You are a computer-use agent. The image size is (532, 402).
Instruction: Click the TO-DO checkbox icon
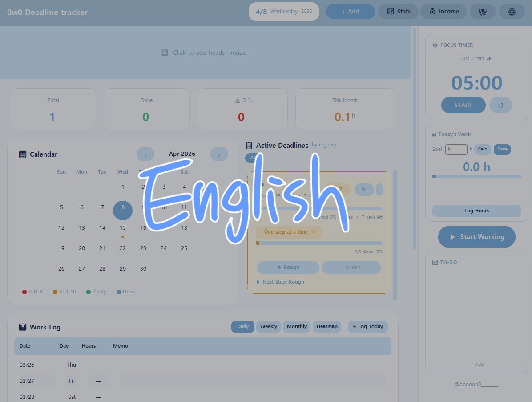pos(435,262)
